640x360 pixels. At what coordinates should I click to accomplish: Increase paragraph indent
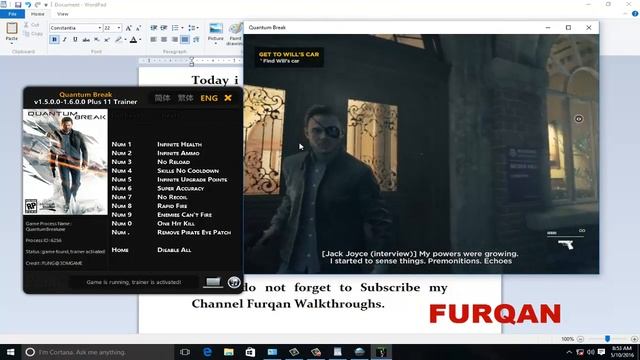click(164, 28)
